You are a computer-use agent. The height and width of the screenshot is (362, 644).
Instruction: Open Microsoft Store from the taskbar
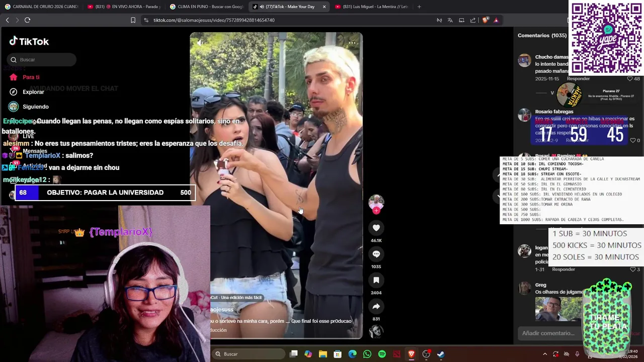pyautogui.click(x=338, y=354)
